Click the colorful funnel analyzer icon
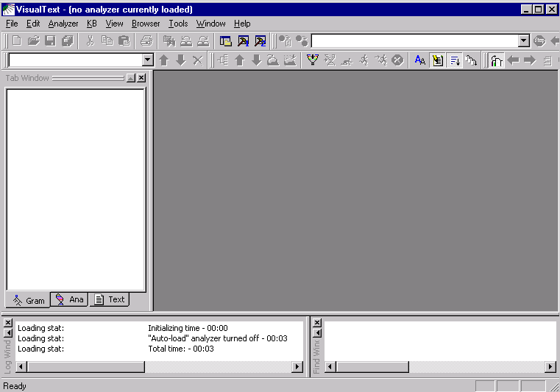The width and height of the screenshot is (560, 392). [313, 60]
